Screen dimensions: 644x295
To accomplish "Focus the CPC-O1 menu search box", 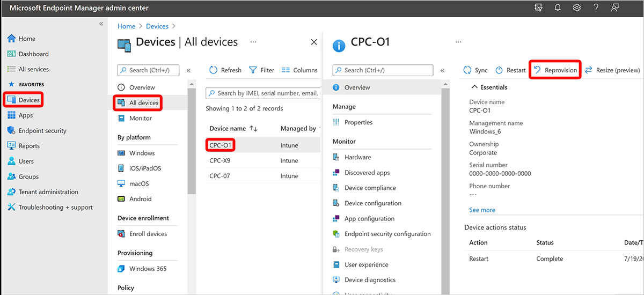I will 383,70.
